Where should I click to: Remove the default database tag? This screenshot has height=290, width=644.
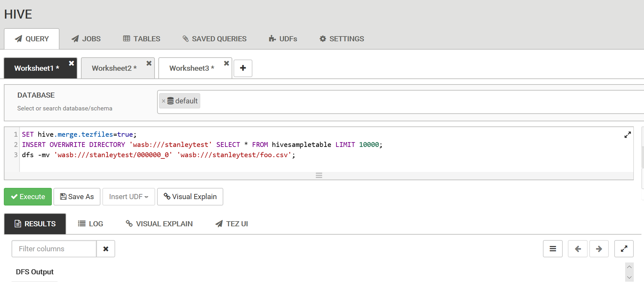[x=163, y=101]
